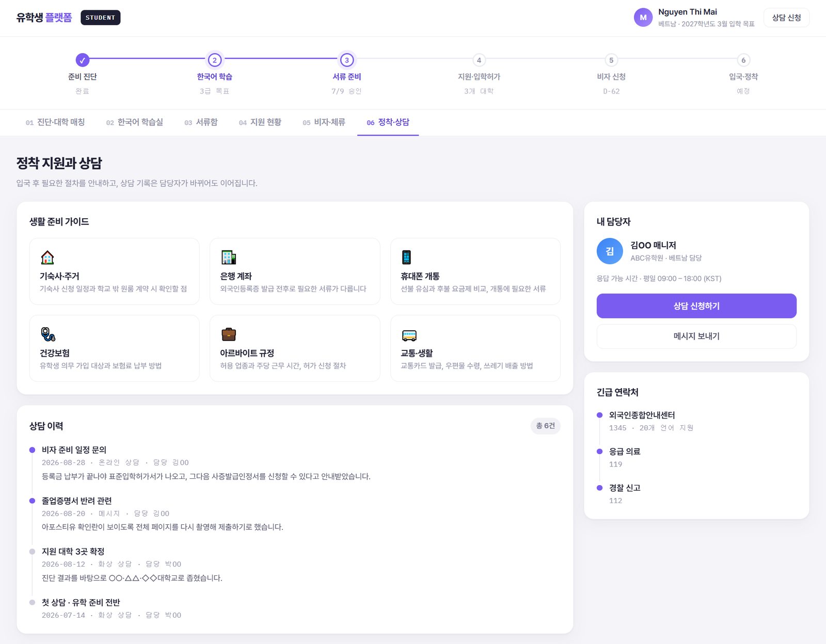
Task: Open the 지원 현황 tab
Action: click(x=260, y=122)
